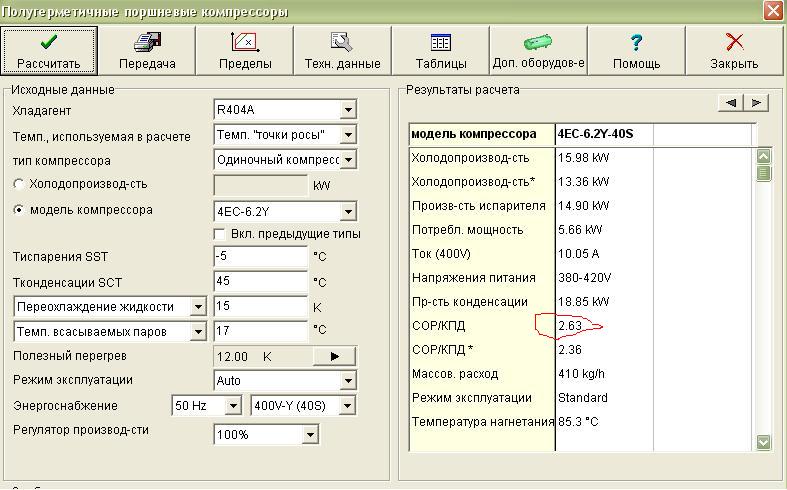This screenshot has width=787, height=490.
Task: Click the COP* value 2.36
Action: pyautogui.click(x=570, y=350)
